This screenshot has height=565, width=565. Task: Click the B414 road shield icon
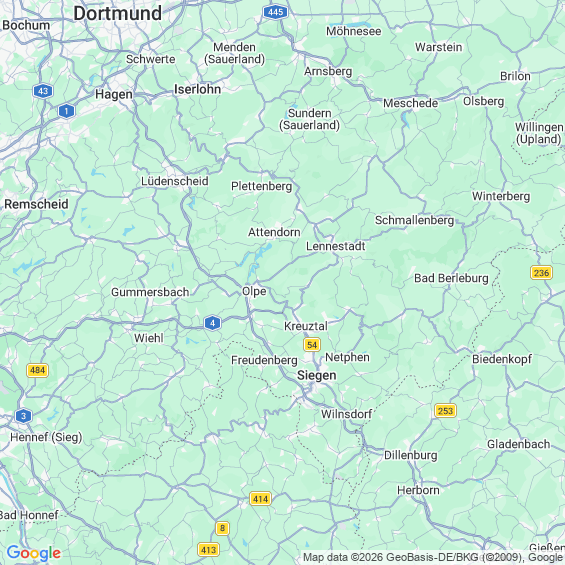point(260,499)
